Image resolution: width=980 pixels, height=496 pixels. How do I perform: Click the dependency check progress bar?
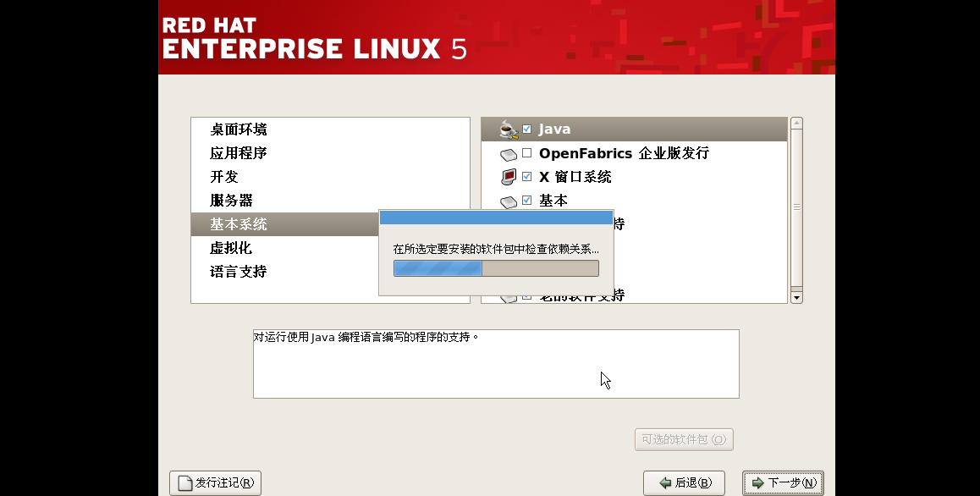(496, 267)
